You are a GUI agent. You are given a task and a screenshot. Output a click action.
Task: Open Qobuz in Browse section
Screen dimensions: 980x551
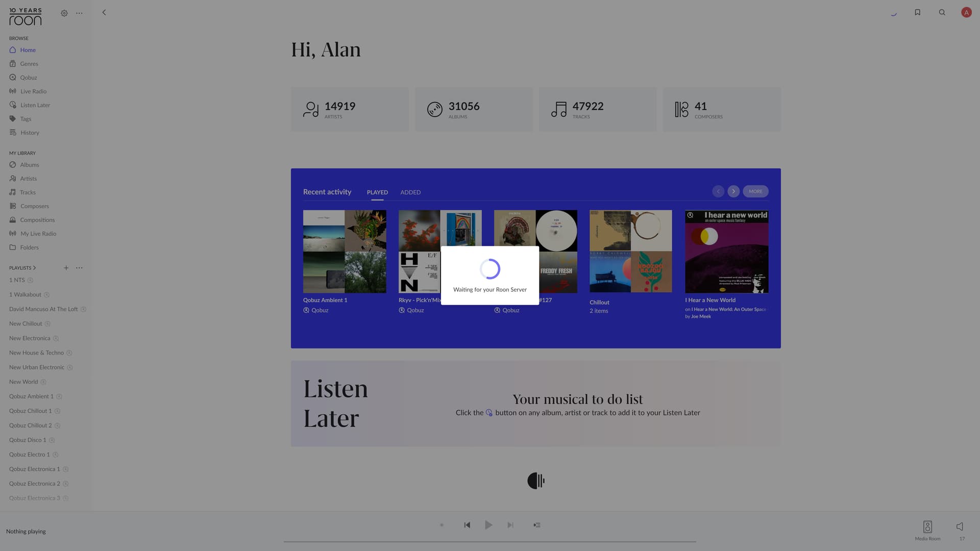(23, 78)
